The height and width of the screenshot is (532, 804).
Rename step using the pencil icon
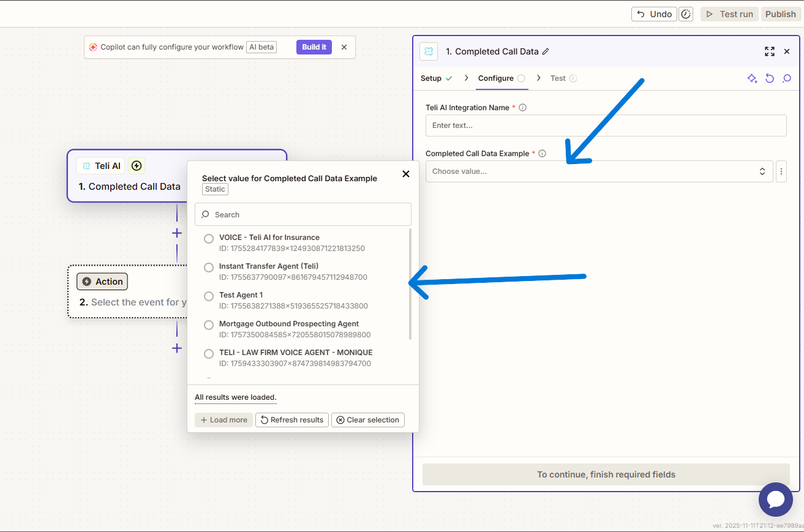tap(546, 51)
